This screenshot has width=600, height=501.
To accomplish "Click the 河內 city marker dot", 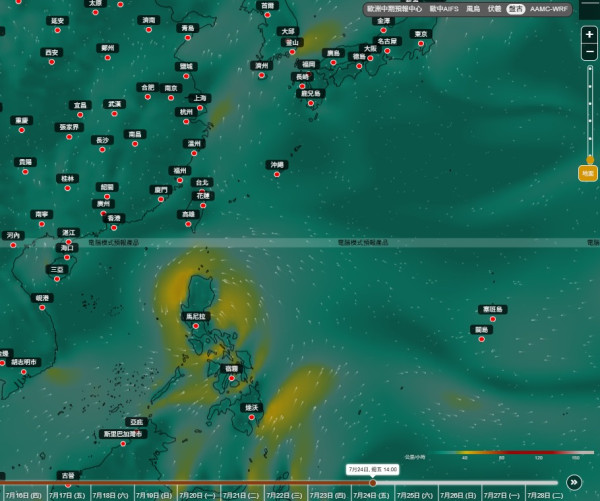I will coord(13,245).
